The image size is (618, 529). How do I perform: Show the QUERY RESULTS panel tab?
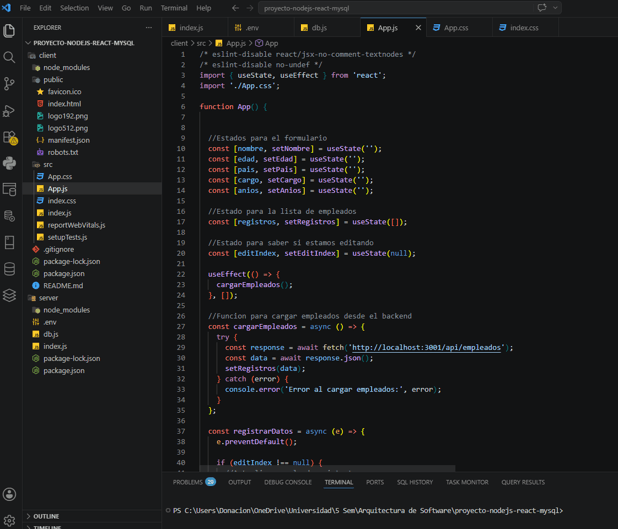coord(523,482)
